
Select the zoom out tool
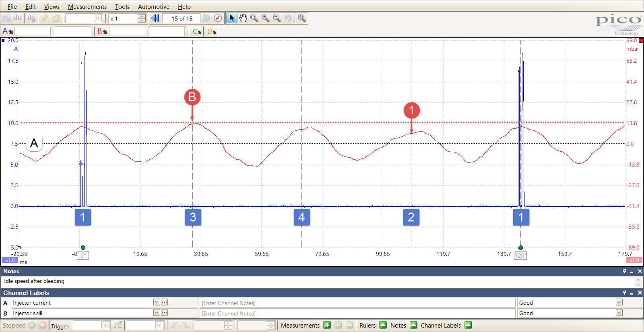[277, 18]
